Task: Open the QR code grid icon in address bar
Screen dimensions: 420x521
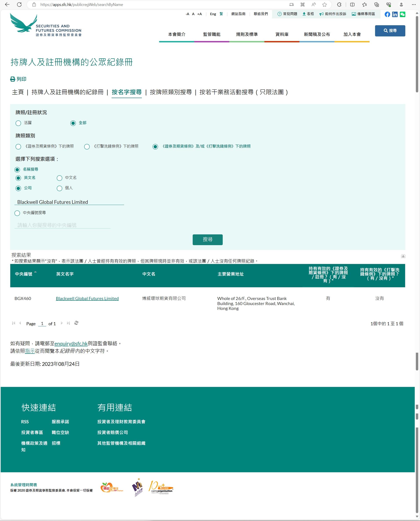Action: [303, 4]
